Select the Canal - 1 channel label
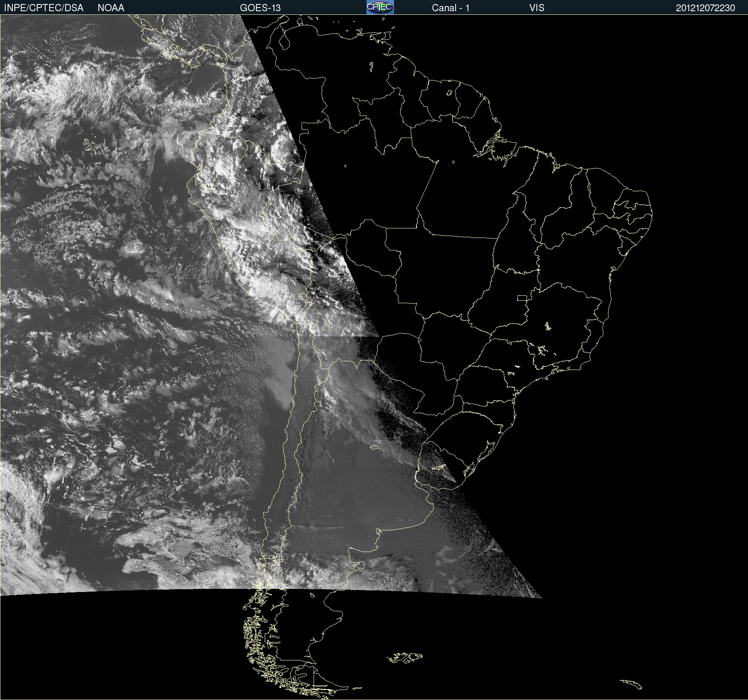Screen dimensions: 748x700 (450, 8)
